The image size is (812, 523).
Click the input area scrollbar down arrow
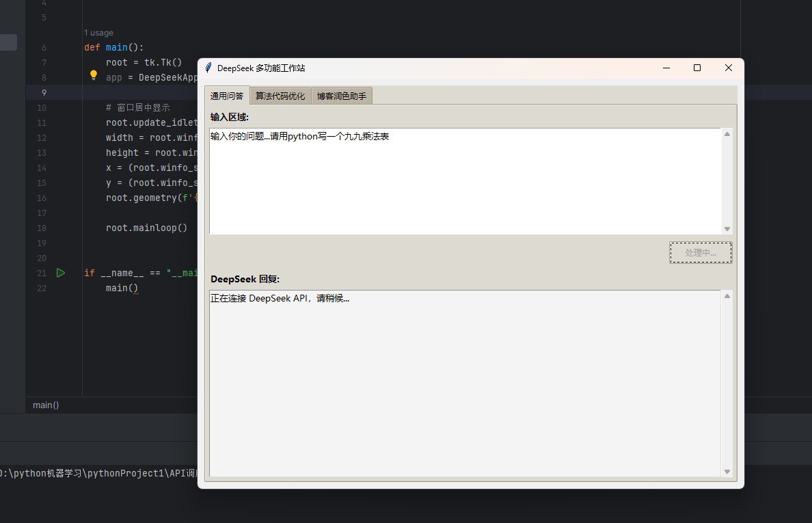[x=727, y=229]
